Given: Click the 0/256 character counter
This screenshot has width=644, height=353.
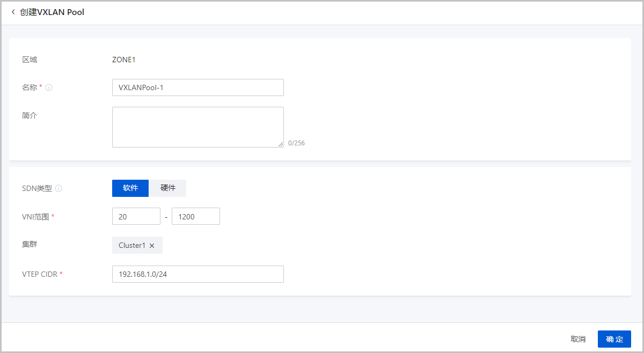Looking at the screenshot, I should tap(296, 143).
